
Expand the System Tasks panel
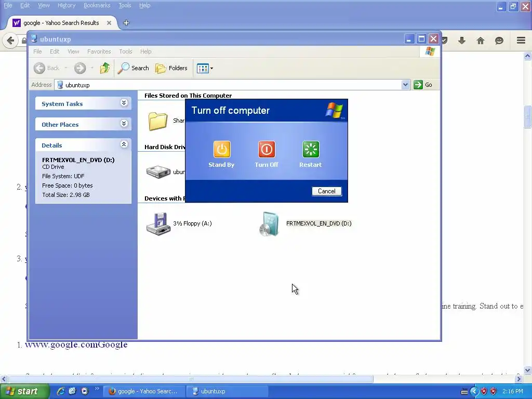pyautogui.click(x=124, y=103)
